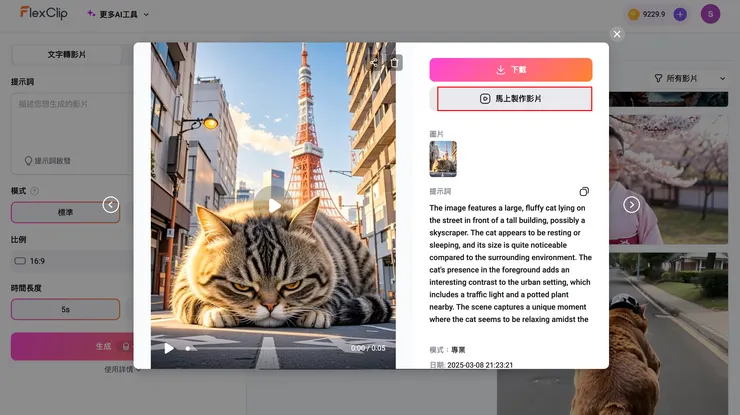Viewport: 740px width, 415px height.
Task: Click the FlexClip logo
Action: pyautogui.click(x=44, y=13)
